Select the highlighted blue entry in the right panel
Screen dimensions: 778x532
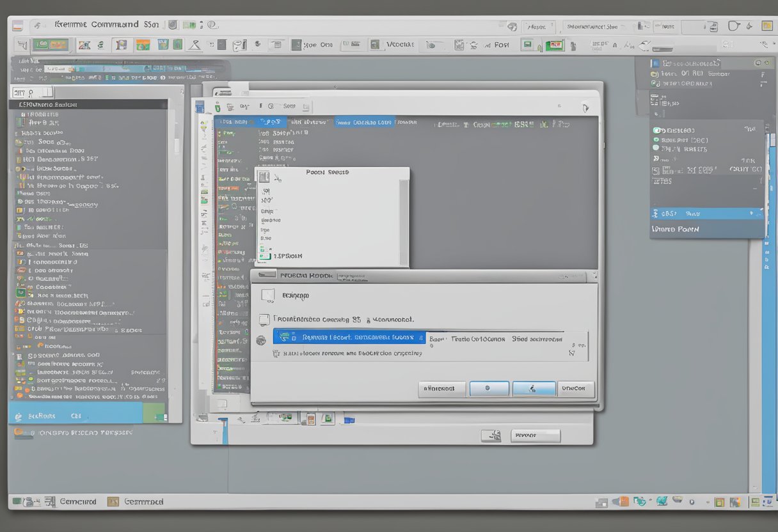pos(704,213)
